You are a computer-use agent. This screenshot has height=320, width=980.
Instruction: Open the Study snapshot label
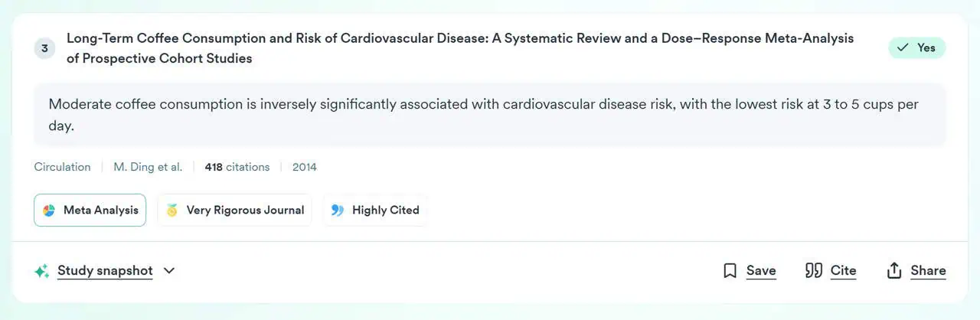[105, 271]
